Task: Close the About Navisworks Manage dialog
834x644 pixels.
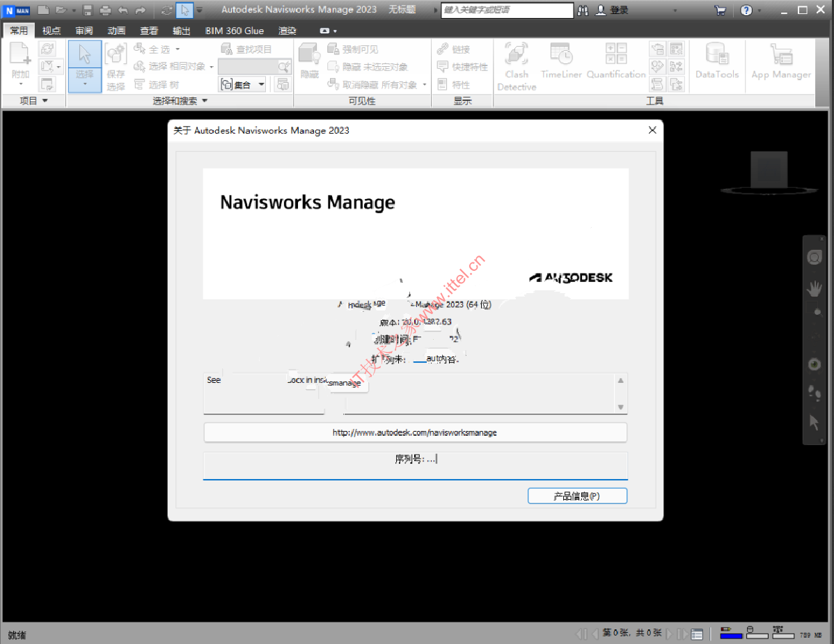Action: pyautogui.click(x=652, y=130)
